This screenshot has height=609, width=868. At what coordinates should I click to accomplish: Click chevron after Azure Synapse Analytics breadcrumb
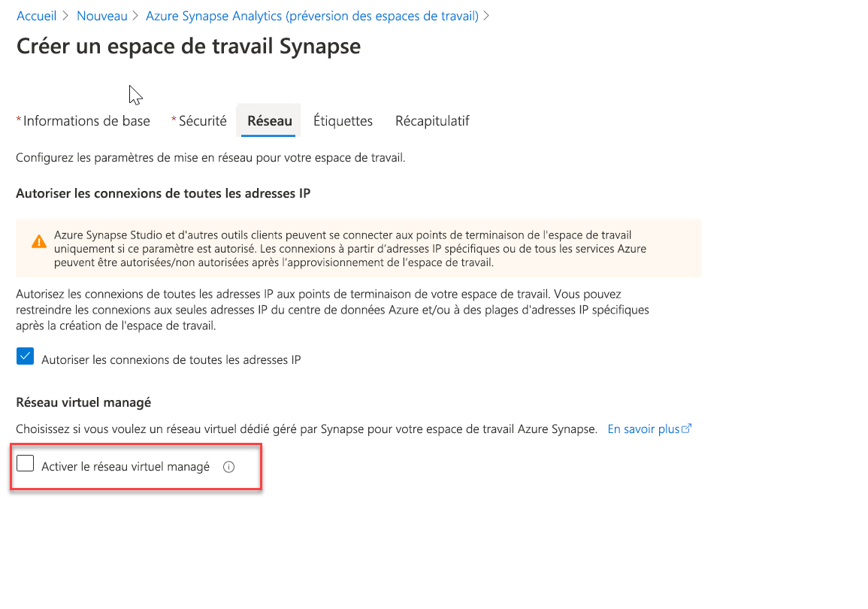(x=487, y=16)
